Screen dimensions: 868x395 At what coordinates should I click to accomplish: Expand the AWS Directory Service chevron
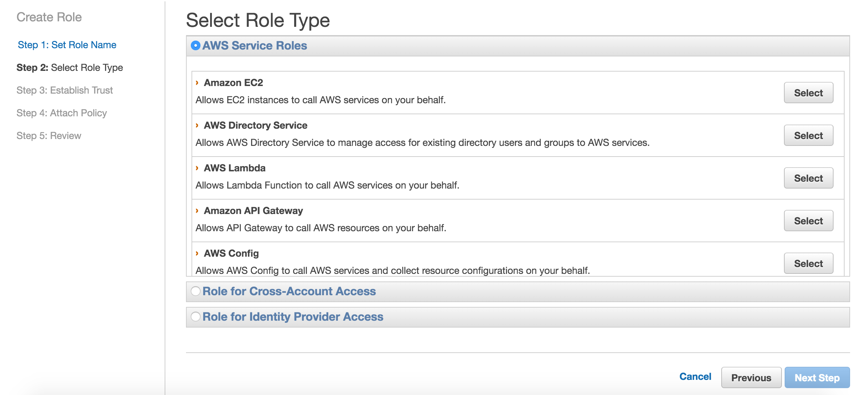tap(197, 126)
